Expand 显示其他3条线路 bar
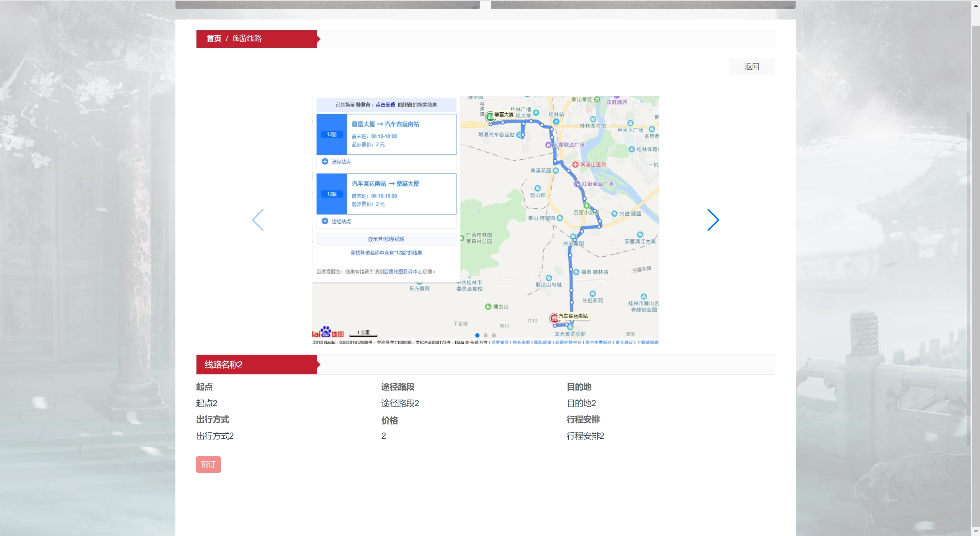The height and width of the screenshot is (536, 980). pos(386,239)
